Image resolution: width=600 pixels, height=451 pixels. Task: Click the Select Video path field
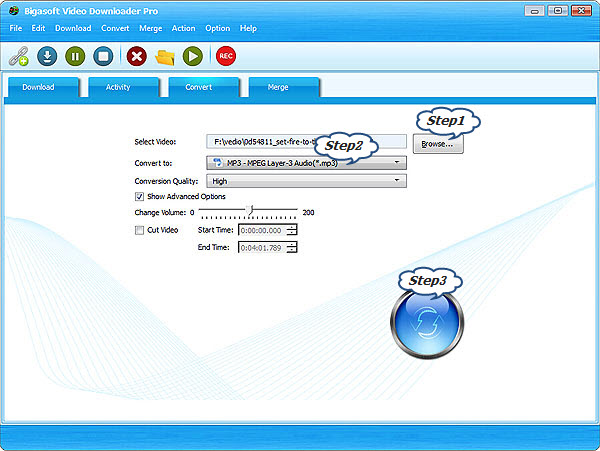(306, 142)
